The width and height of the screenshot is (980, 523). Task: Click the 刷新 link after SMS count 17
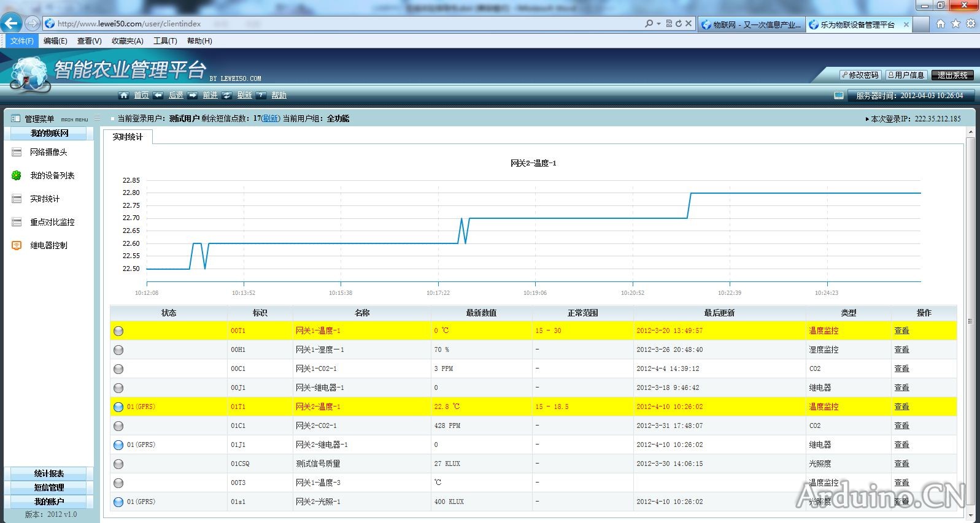tap(271, 118)
